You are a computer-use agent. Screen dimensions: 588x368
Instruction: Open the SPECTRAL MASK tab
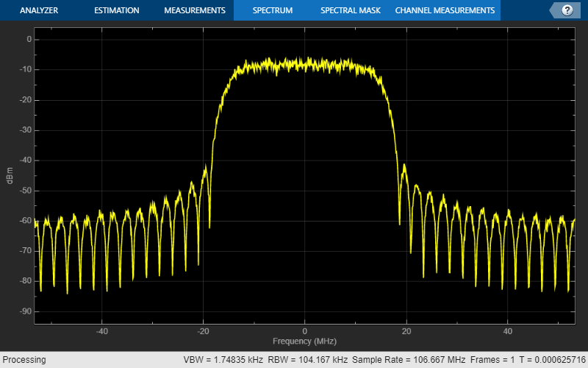pos(351,10)
